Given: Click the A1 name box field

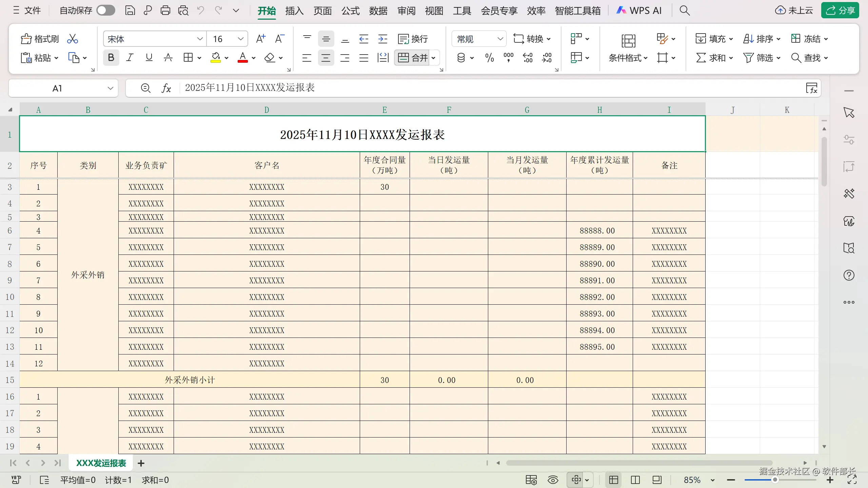Looking at the screenshot, I should [x=58, y=88].
